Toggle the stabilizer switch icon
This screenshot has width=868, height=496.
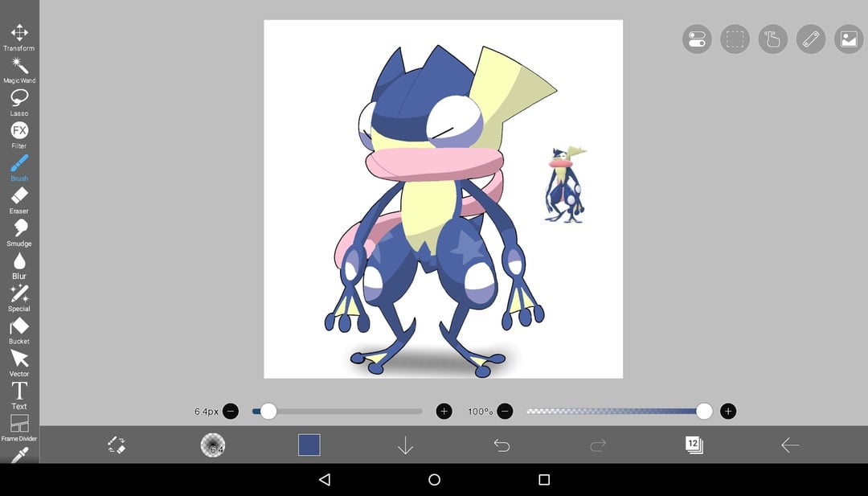[x=697, y=39]
